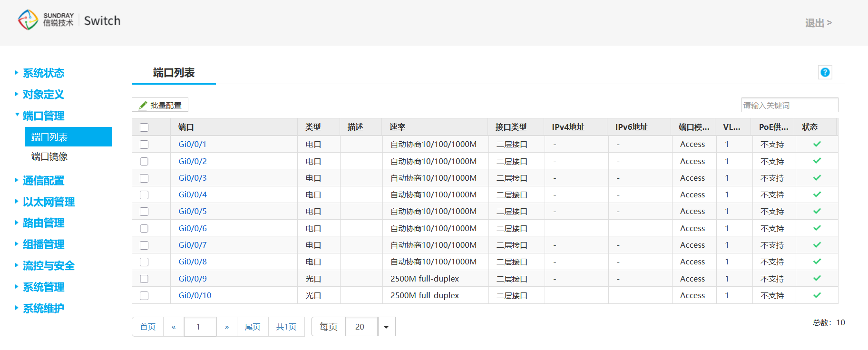Go to previous page using « arrow
The height and width of the screenshot is (350, 868).
tap(174, 327)
